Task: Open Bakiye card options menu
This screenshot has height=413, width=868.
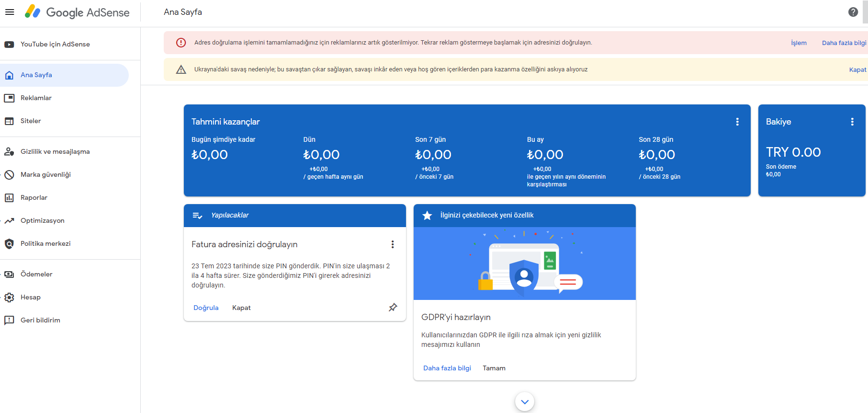Action: click(852, 122)
